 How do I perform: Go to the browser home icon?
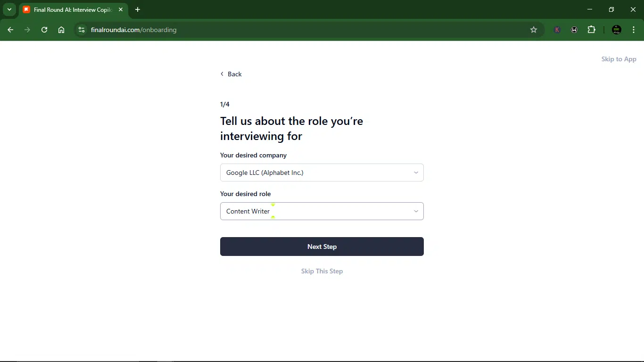tap(61, 30)
